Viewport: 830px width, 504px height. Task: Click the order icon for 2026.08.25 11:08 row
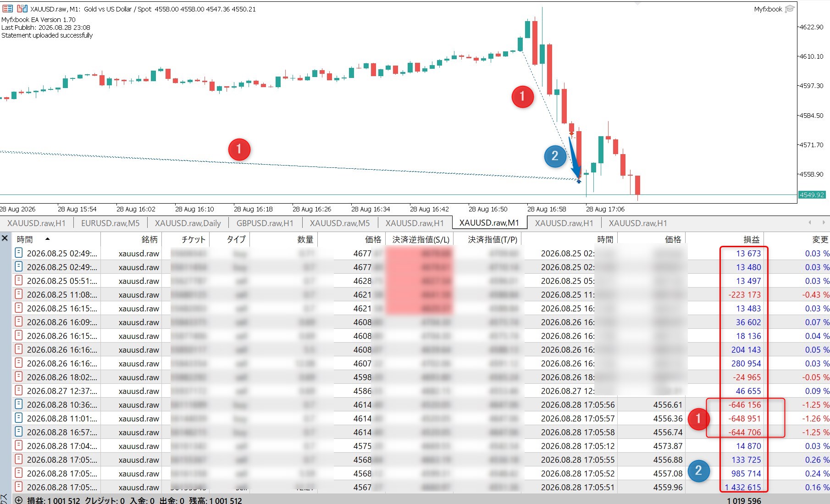click(19, 294)
